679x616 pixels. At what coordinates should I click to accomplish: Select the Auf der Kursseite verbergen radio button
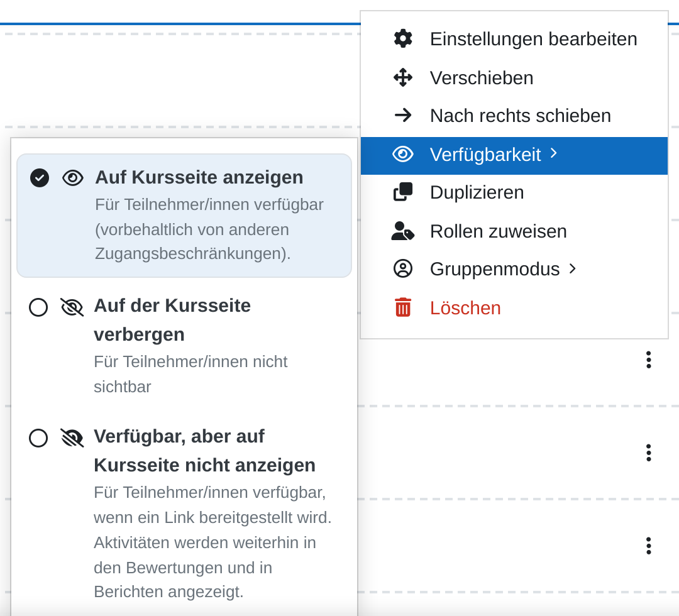(38, 307)
